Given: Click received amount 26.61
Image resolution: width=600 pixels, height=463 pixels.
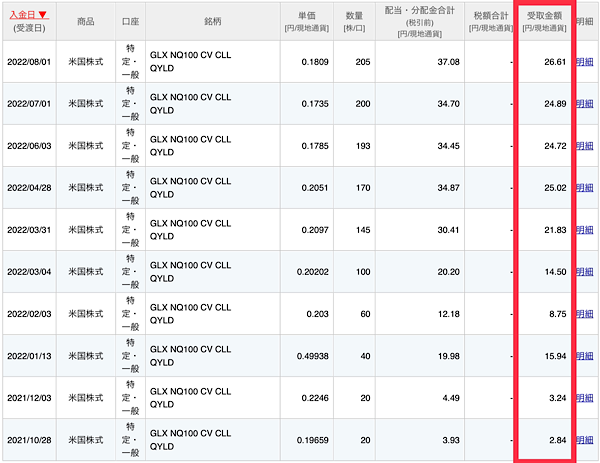Looking at the screenshot, I should click(x=555, y=62).
